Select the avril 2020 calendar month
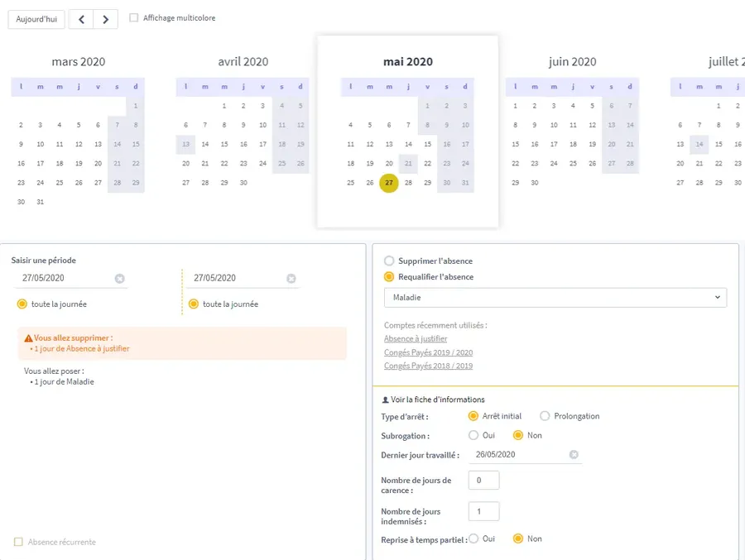 coord(243,62)
